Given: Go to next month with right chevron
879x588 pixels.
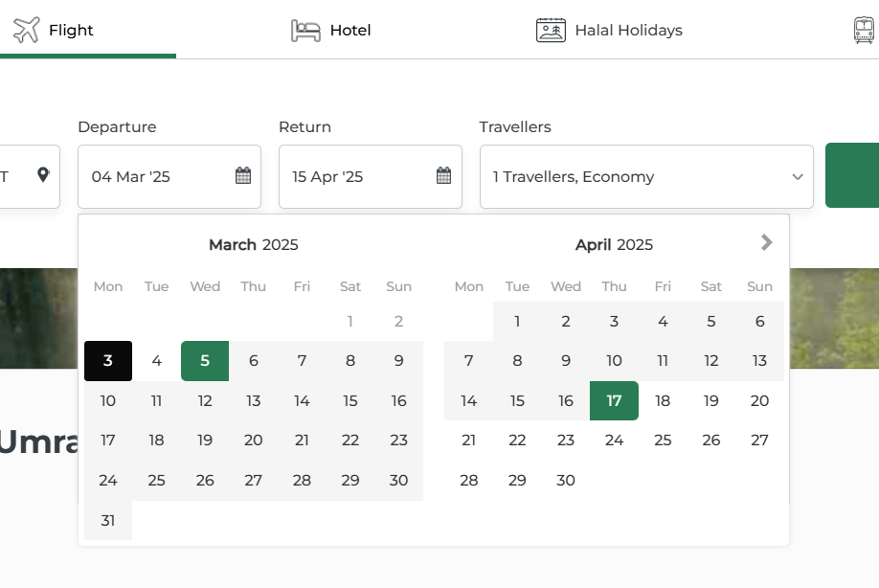Looking at the screenshot, I should pos(766,243).
